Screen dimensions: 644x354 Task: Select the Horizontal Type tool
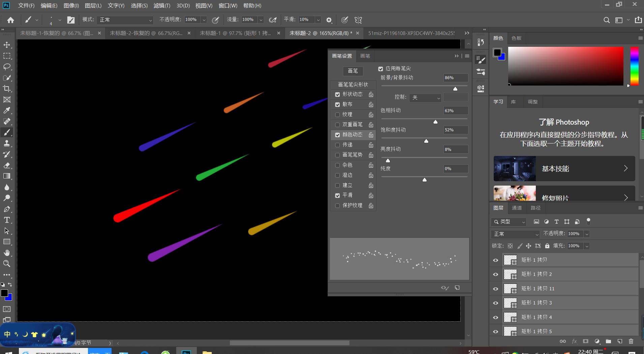[x=7, y=220]
